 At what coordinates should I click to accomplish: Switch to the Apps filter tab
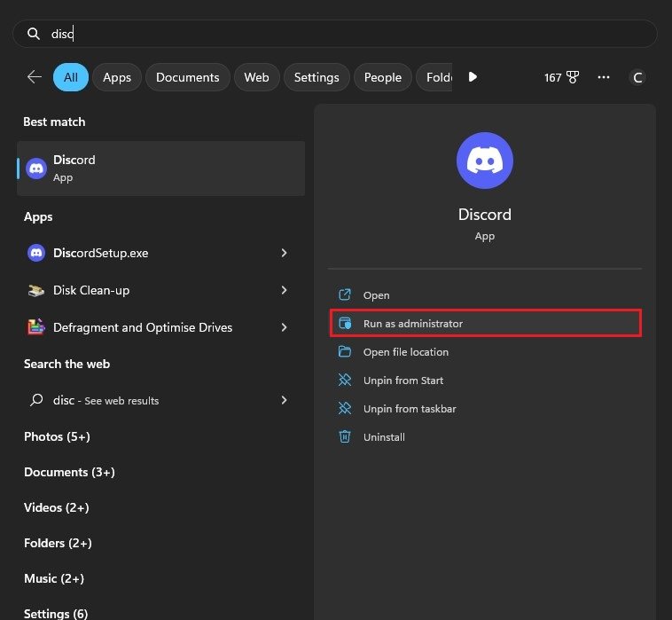pos(116,77)
